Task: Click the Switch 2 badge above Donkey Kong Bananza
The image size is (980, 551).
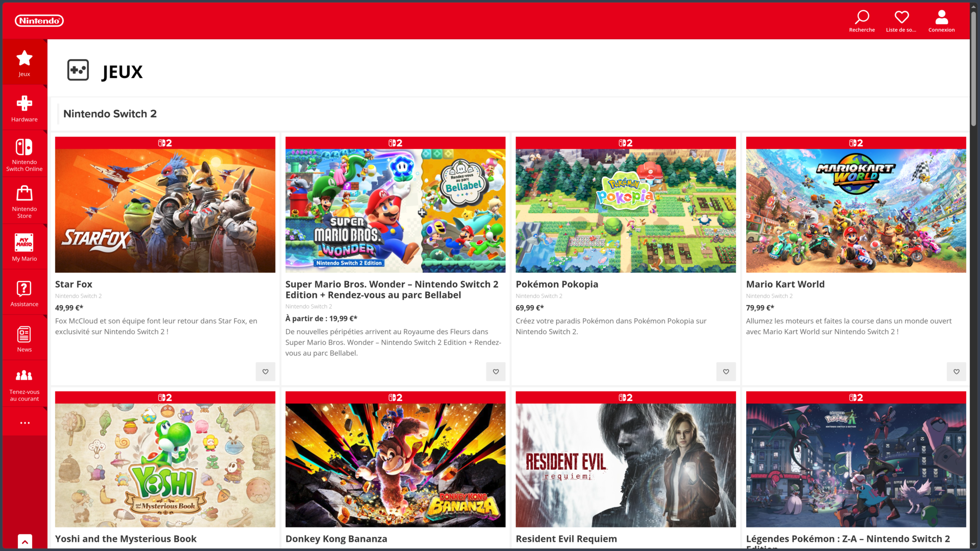Action: click(x=395, y=397)
